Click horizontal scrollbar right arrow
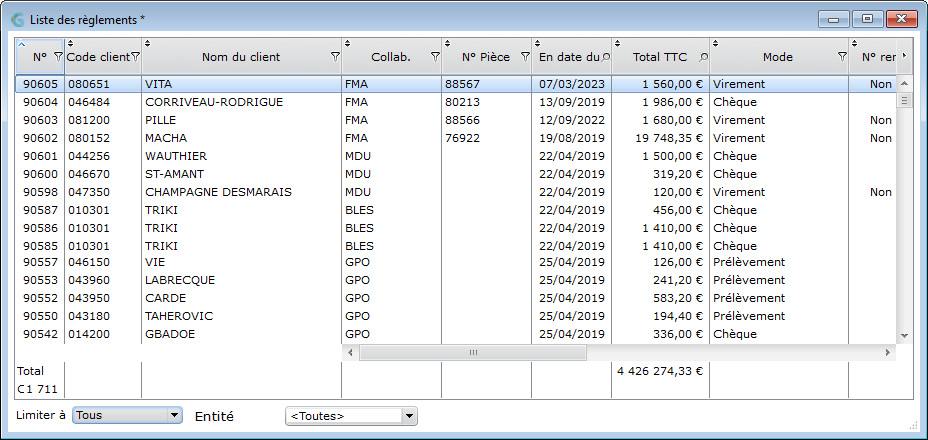The height and width of the screenshot is (440, 928). [x=887, y=352]
